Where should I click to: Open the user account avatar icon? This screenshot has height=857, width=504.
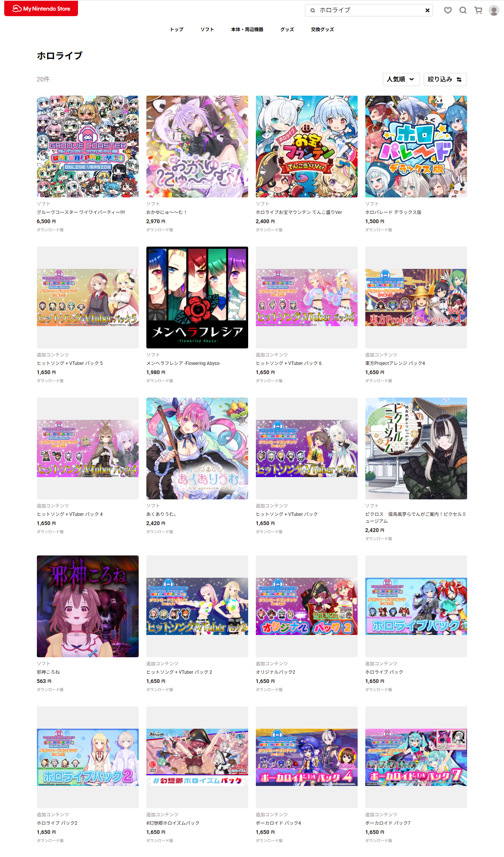pyautogui.click(x=494, y=10)
